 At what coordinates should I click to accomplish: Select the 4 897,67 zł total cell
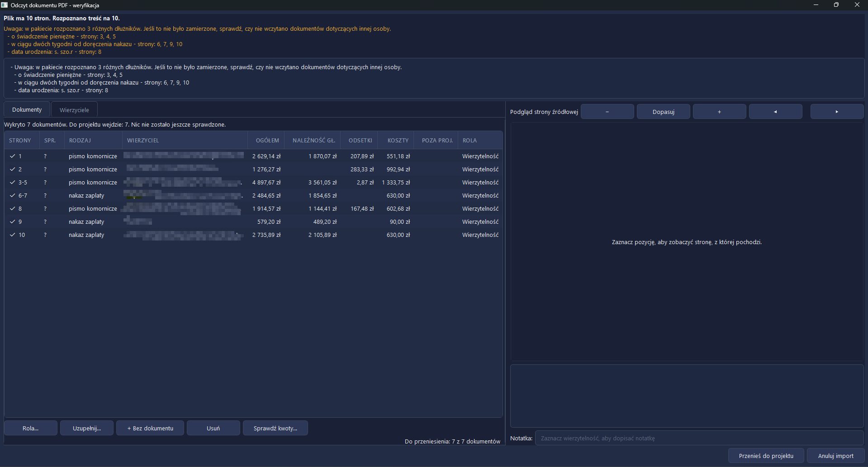tap(266, 182)
